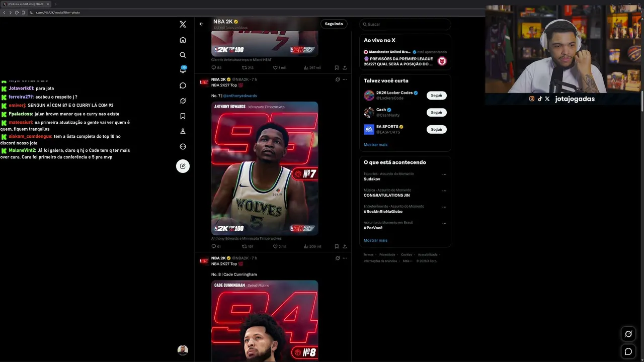Expand Mostrar mais under Talvez você curta
This screenshot has height=362, width=644.
point(375,145)
